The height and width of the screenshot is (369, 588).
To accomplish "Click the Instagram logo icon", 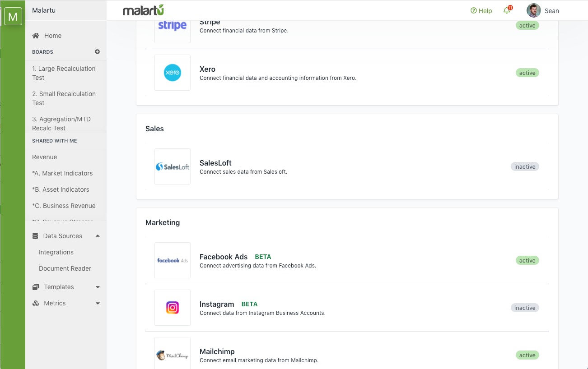I will (x=172, y=308).
